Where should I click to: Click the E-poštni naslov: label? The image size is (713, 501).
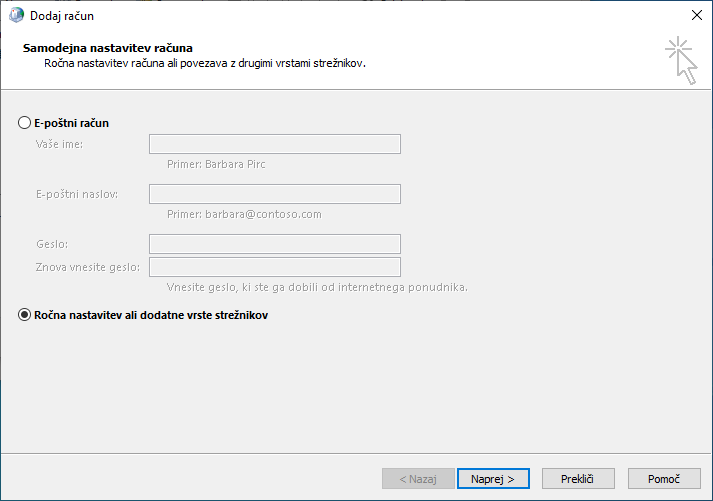(x=77, y=194)
